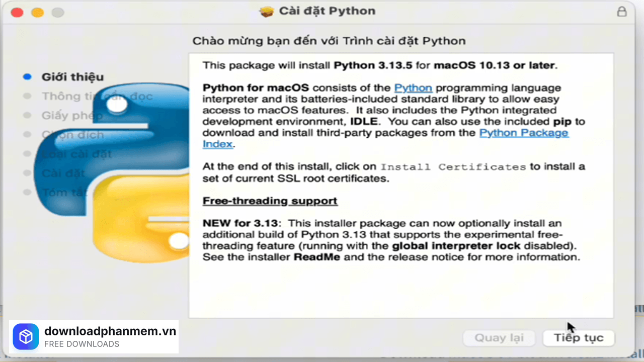
Task: Choose the Loại cài đặt step
Action: pyautogui.click(x=75, y=154)
